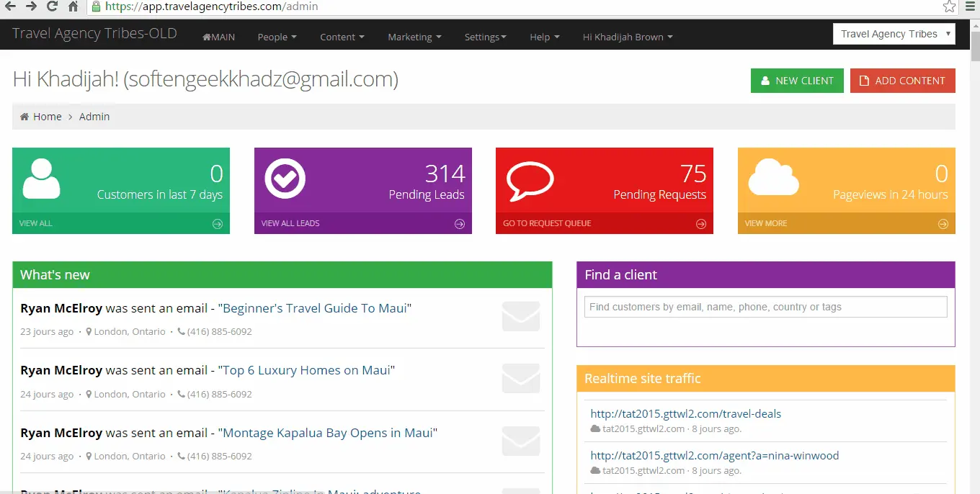Click the arrow icon beside VIEW ALL LEADS

[460, 224]
